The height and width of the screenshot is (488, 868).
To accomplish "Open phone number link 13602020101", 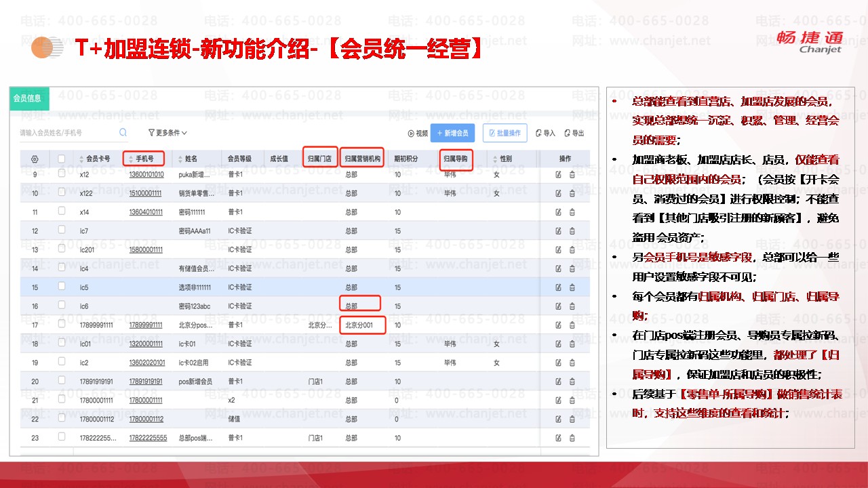I will [146, 363].
